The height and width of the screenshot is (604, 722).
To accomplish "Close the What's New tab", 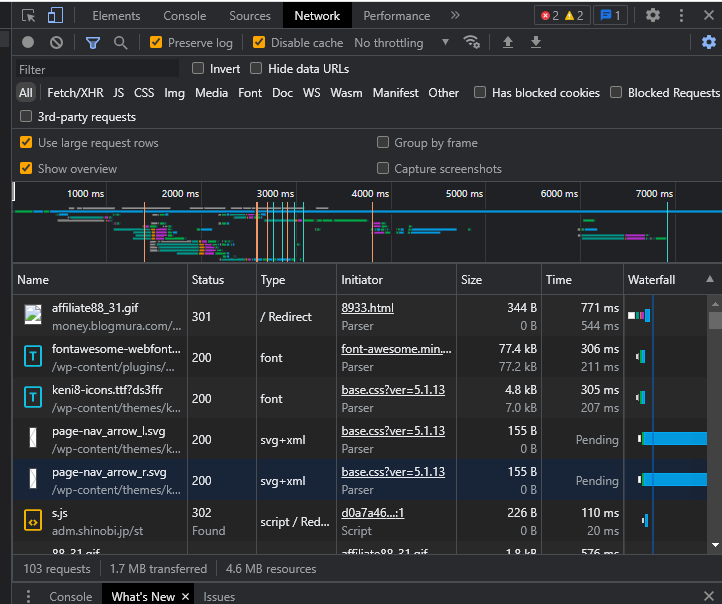I will click(186, 597).
